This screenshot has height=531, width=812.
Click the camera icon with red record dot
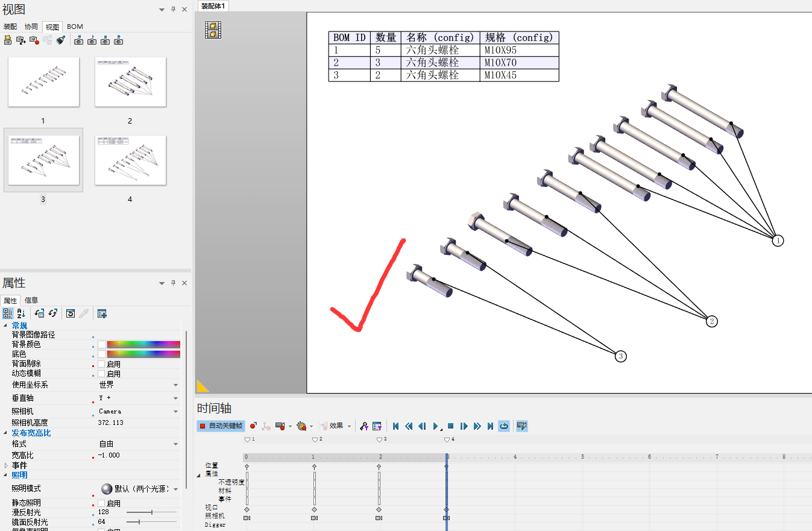(x=34, y=40)
